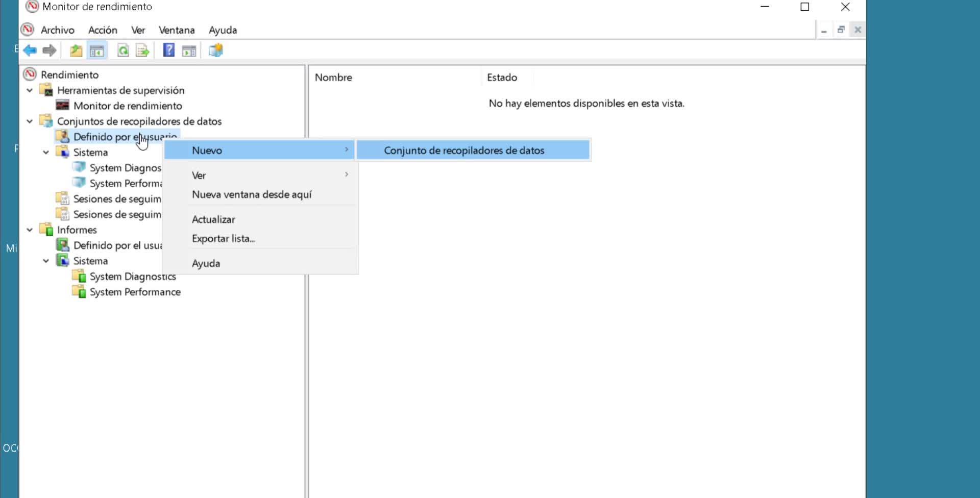980x498 pixels.
Task: Select Monitor de rendimiento tree item
Action: click(128, 106)
